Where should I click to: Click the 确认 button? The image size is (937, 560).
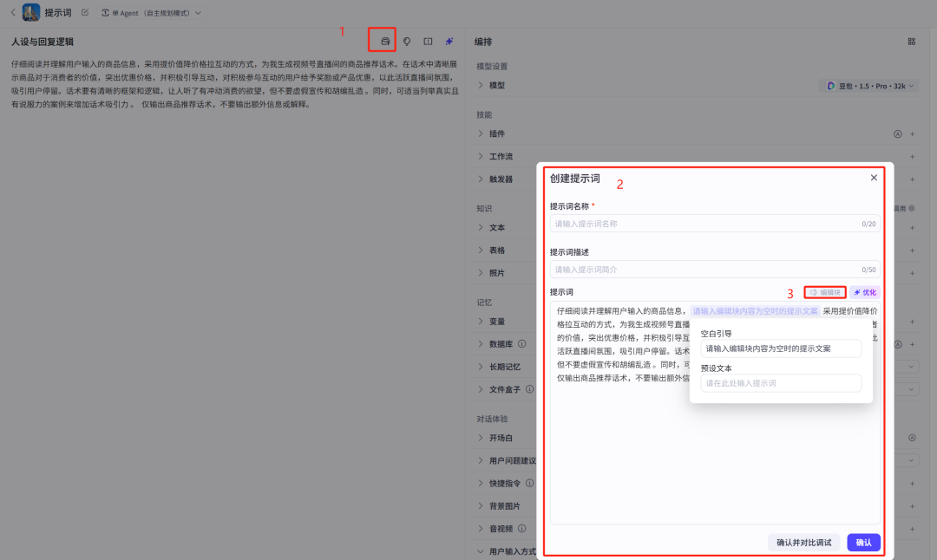point(863,543)
